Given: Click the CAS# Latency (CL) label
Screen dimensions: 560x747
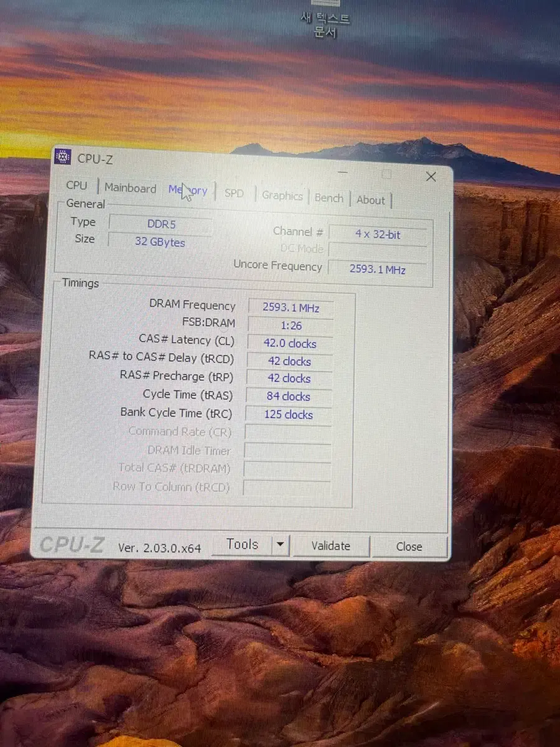Looking at the screenshot, I should [187, 340].
